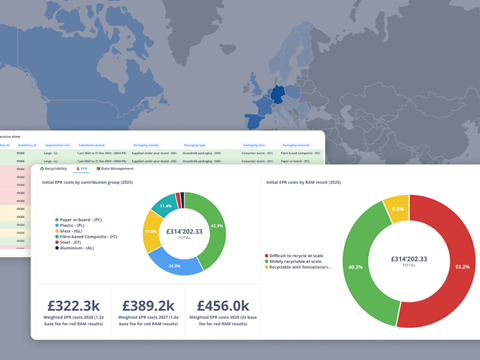Toggle Widely recyclable at scale legend
This screenshot has width=480, height=360.
[x=293, y=261]
